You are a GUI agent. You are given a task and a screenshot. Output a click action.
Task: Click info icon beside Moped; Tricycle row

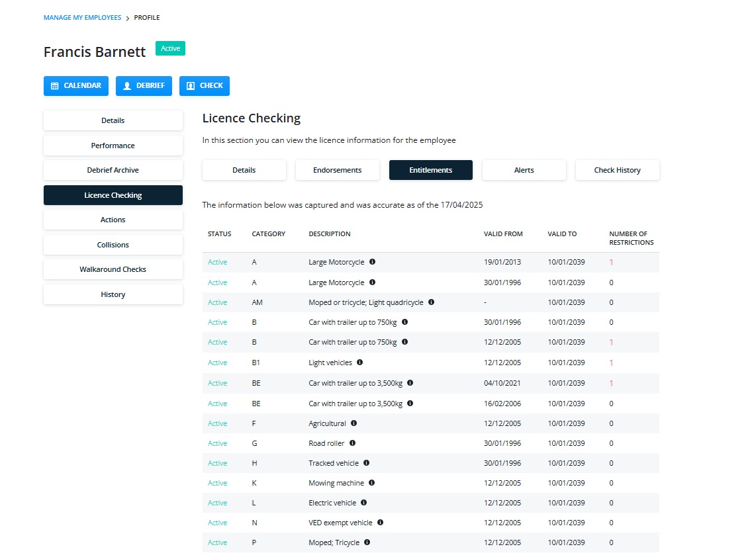(x=367, y=542)
